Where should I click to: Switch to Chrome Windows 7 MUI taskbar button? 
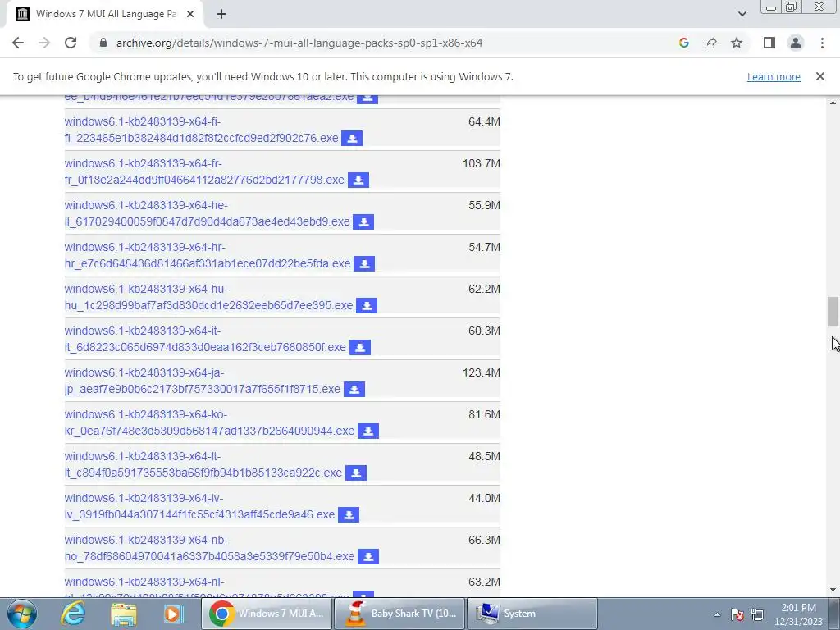pyautogui.click(x=266, y=614)
